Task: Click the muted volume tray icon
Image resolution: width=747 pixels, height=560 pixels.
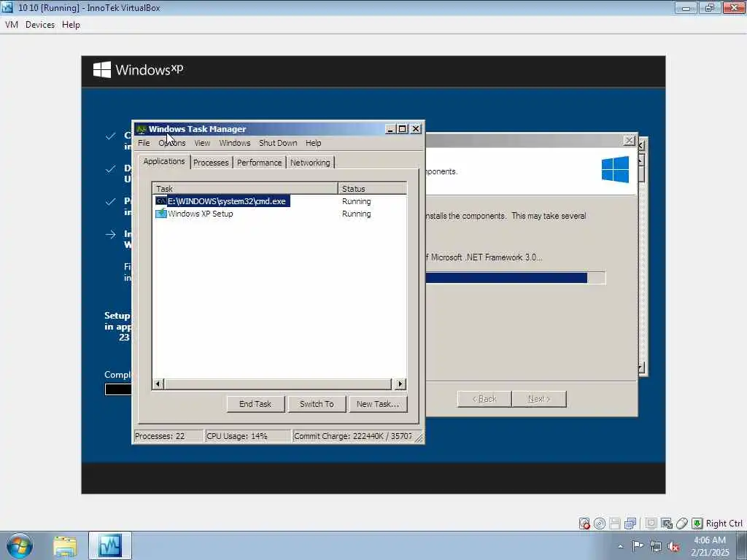Action: point(673,546)
